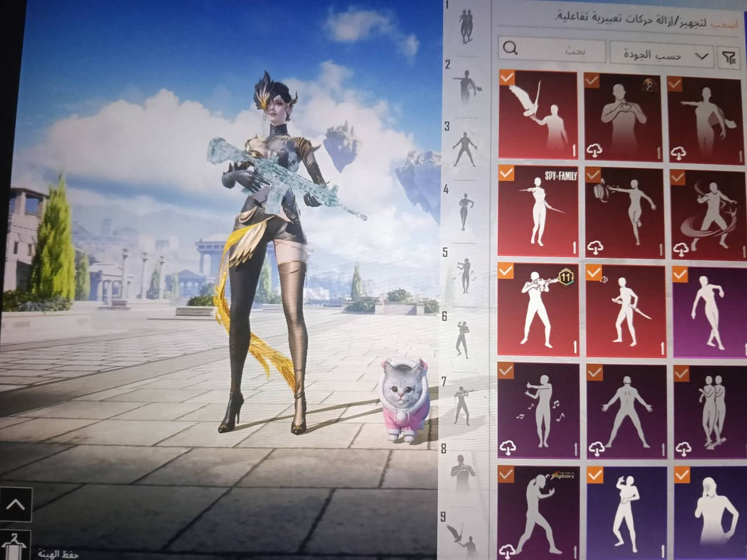Select emote slot 2 with the pointing pose
The height and width of the screenshot is (560, 747).
[x=466, y=87]
